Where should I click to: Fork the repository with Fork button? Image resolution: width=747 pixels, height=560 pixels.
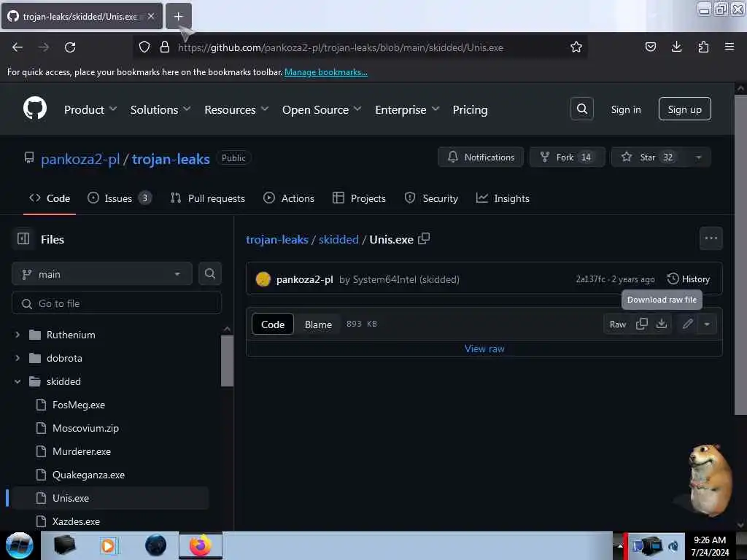pos(567,157)
